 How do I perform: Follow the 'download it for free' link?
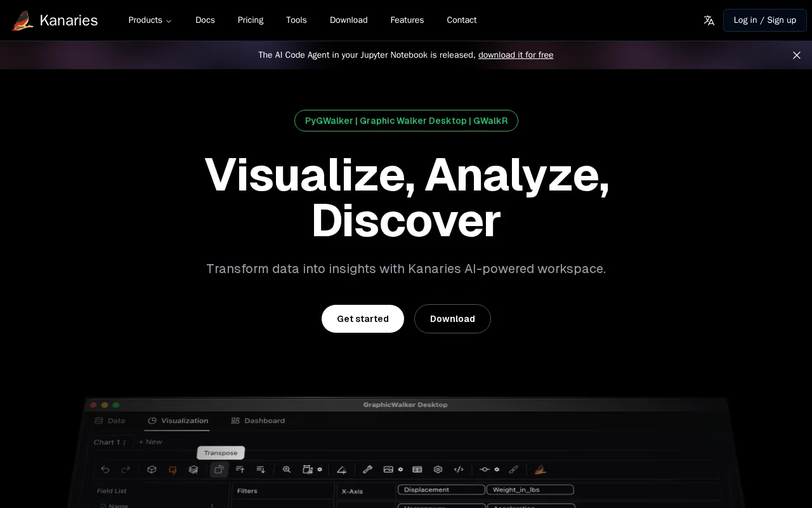[516, 55]
